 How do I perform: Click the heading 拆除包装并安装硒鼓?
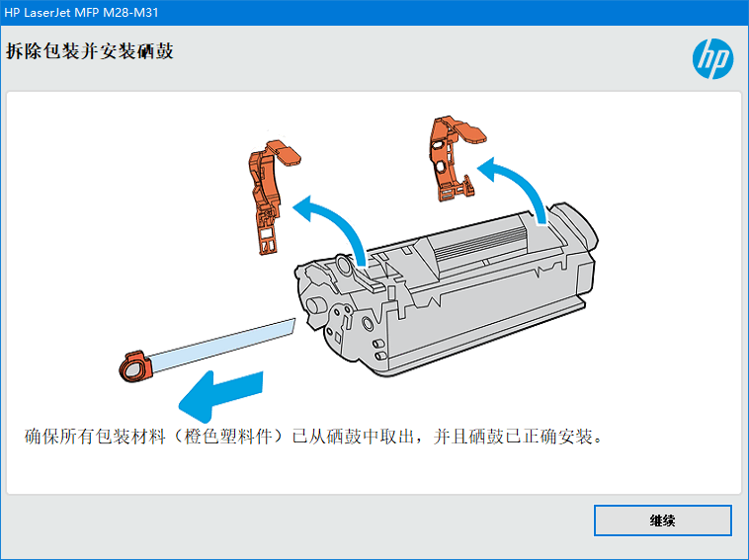[x=90, y=51]
